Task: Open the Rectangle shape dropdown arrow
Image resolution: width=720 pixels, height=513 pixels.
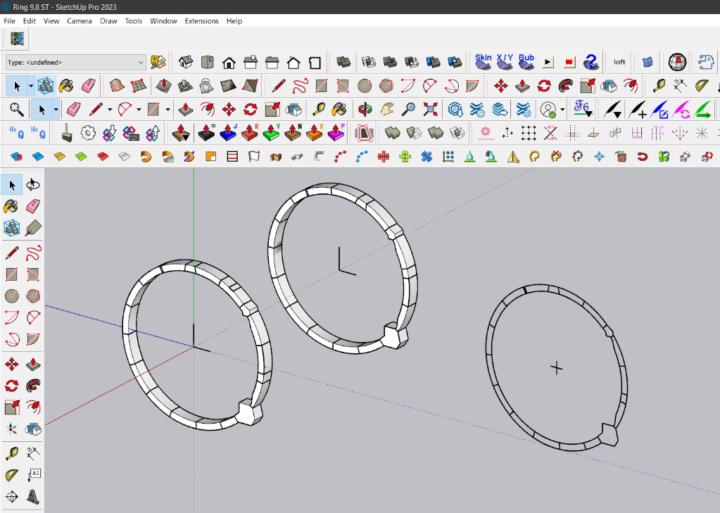Action: click(168, 109)
